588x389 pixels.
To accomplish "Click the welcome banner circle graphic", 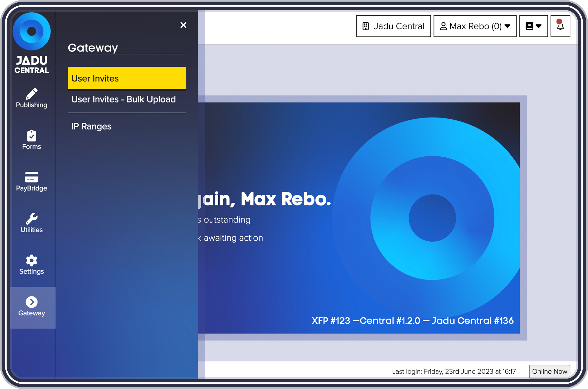I will pyautogui.click(x=432, y=218).
